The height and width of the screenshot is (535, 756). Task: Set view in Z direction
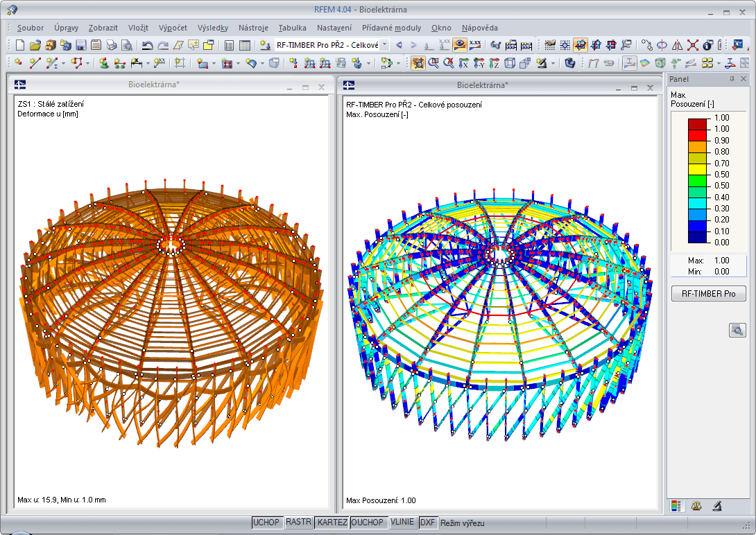click(x=495, y=62)
